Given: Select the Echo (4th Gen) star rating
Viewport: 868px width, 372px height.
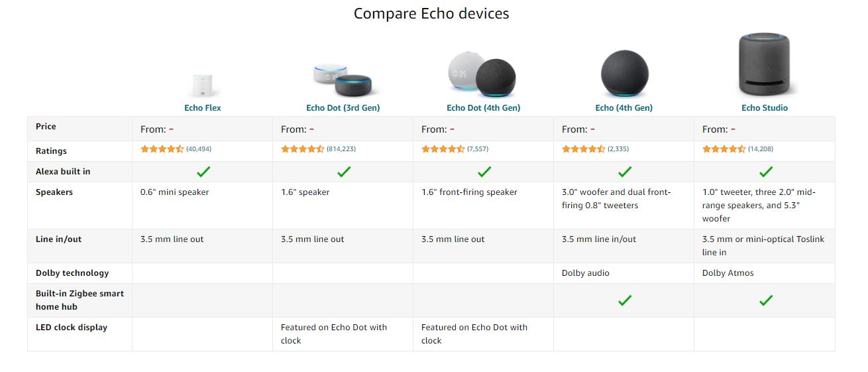Looking at the screenshot, I should (x=584, y=149).
